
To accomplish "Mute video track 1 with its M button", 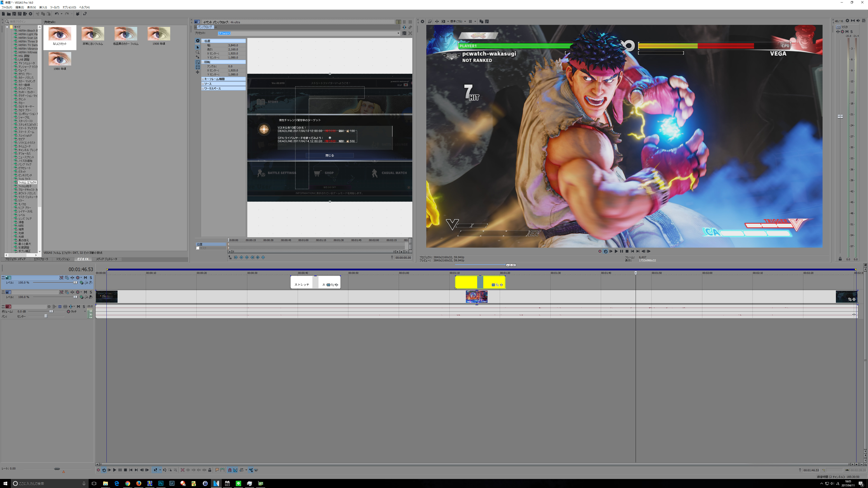I will (x=85, y=278).
